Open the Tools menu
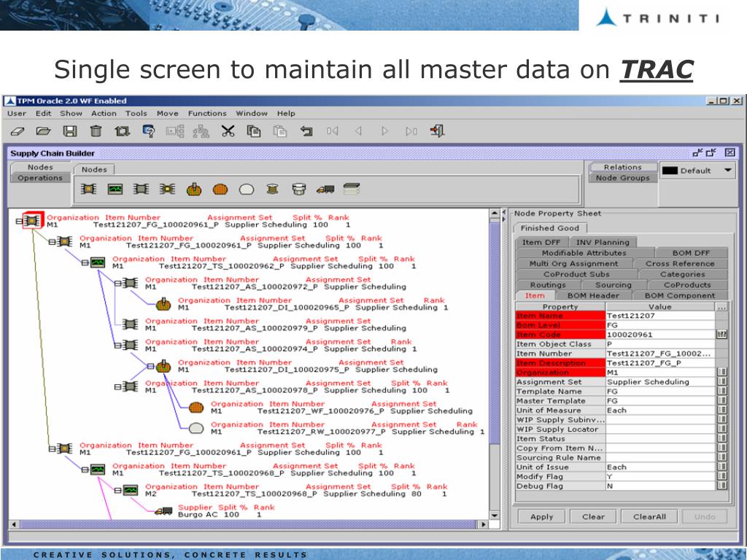 136,113
